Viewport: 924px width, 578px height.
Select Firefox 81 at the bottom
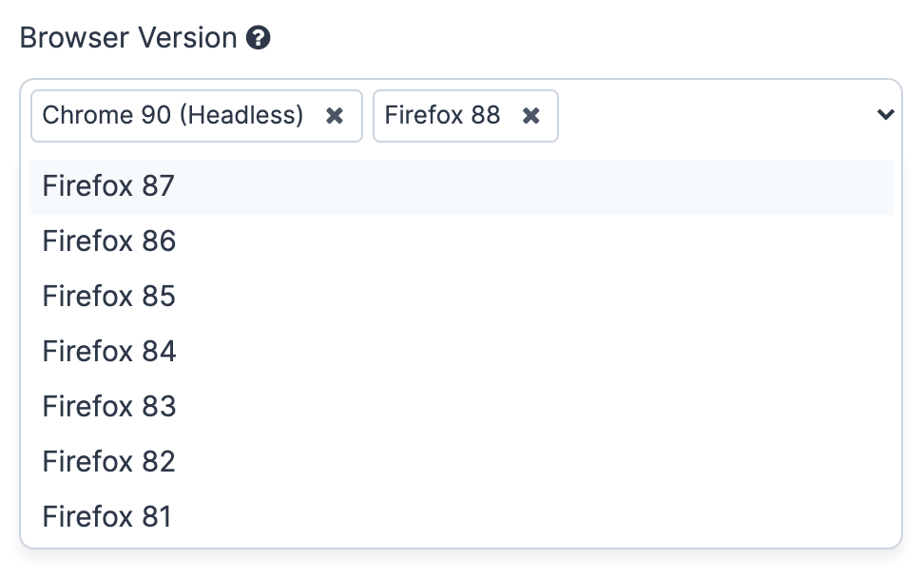coord(106,516)
